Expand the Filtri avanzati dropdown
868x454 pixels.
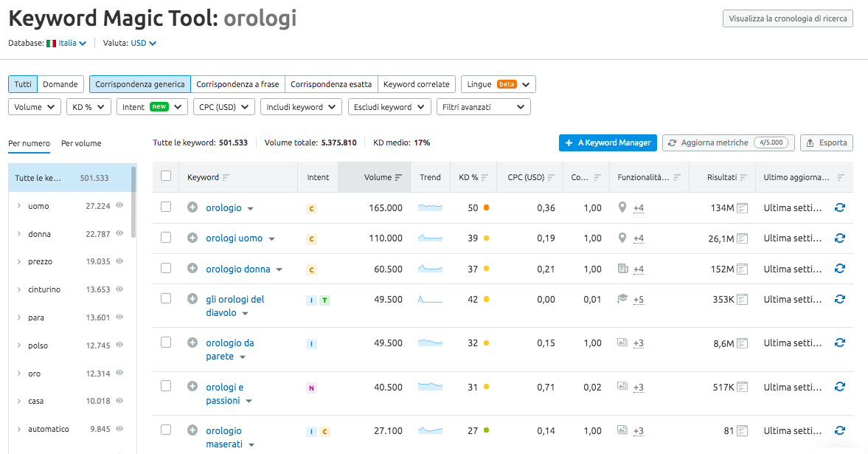483,107
